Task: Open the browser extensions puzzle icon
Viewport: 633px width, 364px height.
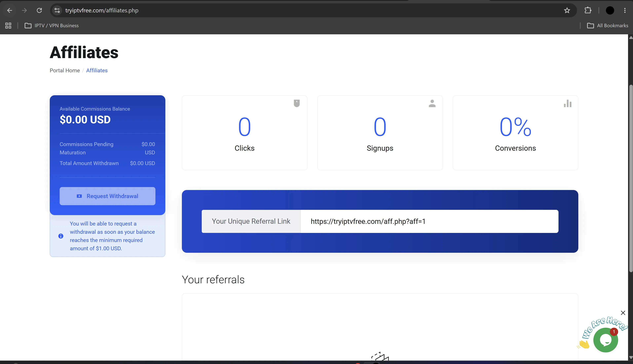Action: (x=588, y=10)
